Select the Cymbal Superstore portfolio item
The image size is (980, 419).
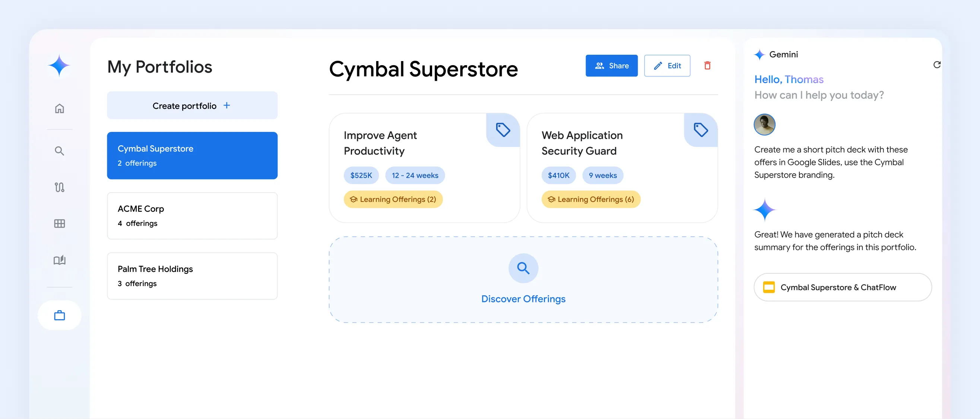pos(192,156)
